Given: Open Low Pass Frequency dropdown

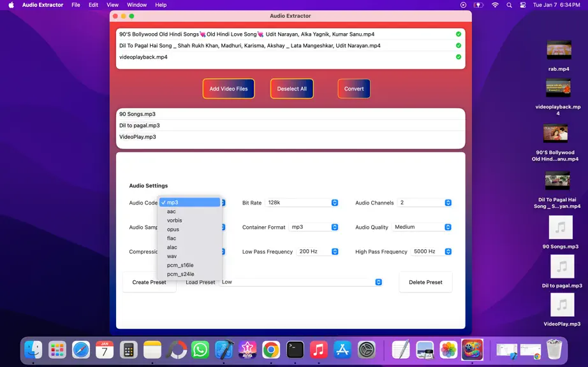Looking at the screenshot, I should click(318, 252).
